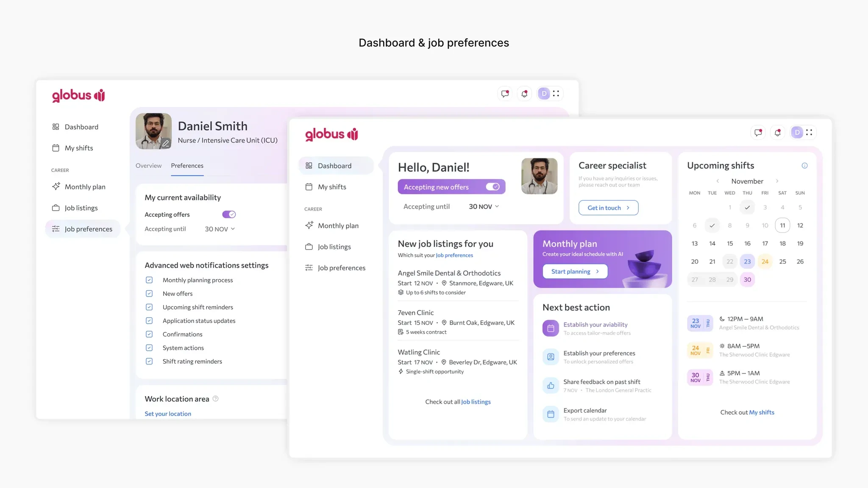Click the chat messages icon in front window

coord(758,133)
